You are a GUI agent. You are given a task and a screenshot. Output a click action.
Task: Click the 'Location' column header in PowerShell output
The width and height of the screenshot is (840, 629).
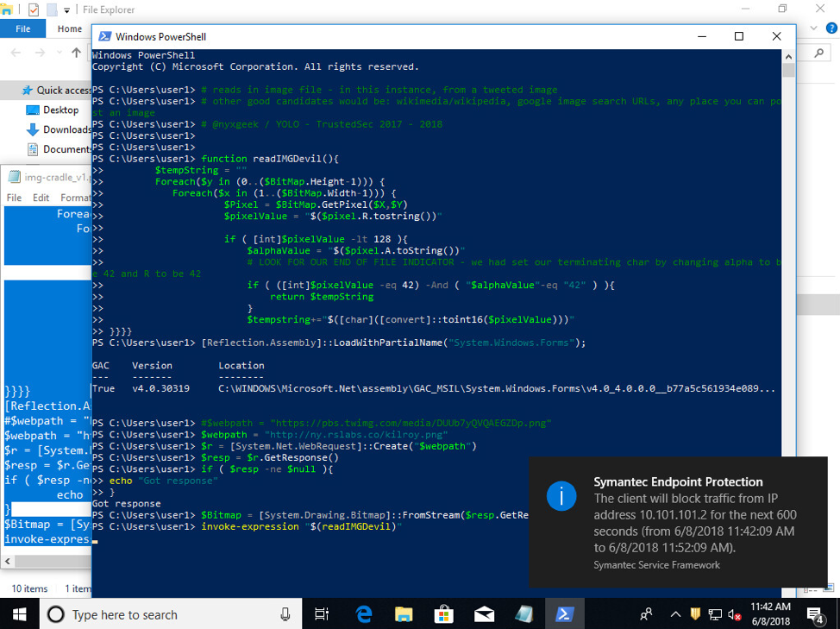point(241,365)
